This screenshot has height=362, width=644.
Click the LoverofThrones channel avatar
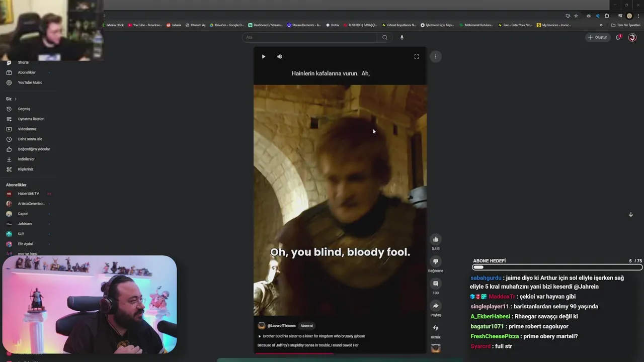click(261, 326)
